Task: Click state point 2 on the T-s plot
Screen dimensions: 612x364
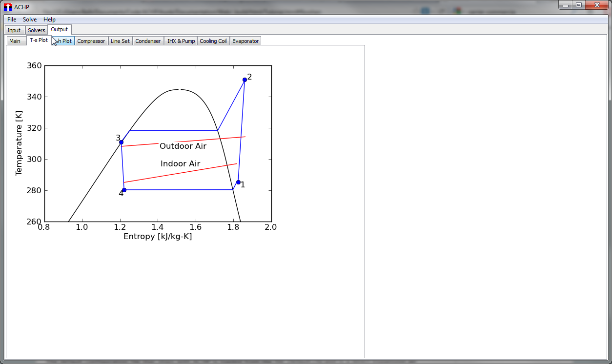Action: coord(245,80)
